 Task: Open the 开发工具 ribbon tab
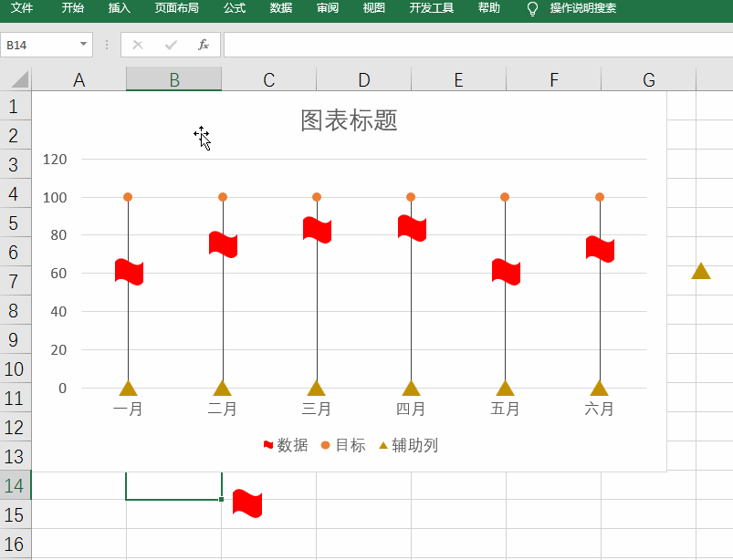point(432,8)
